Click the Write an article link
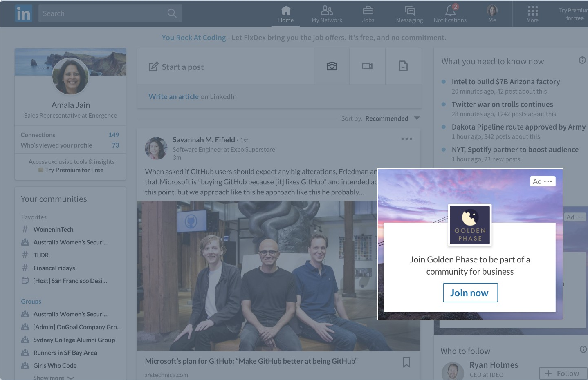Image resolution: width=588 pixels, height=380 pixels. tap(173, 97)
